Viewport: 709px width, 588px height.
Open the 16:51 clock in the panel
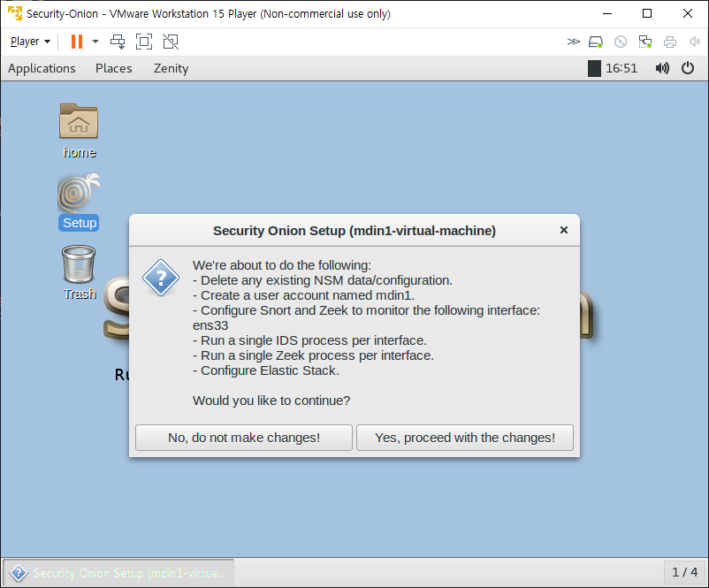click(621, 68)
